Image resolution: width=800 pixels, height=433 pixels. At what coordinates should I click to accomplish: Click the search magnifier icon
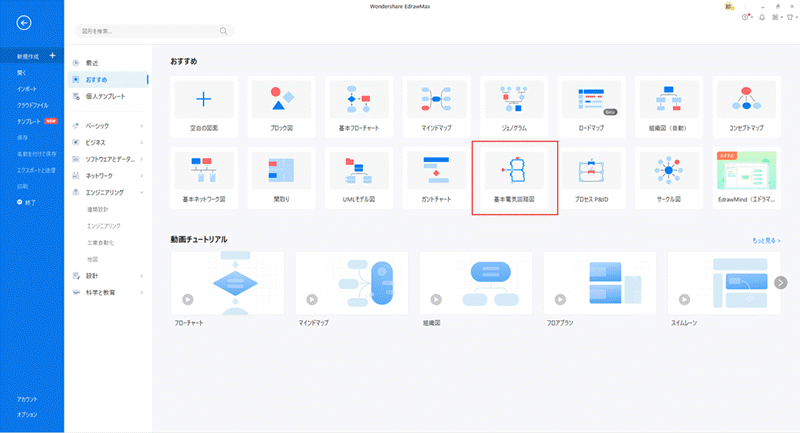click(223, 31)
